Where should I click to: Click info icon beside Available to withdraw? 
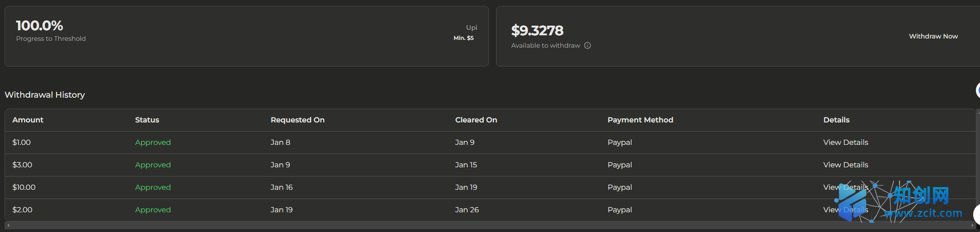(x=587, y=45)
